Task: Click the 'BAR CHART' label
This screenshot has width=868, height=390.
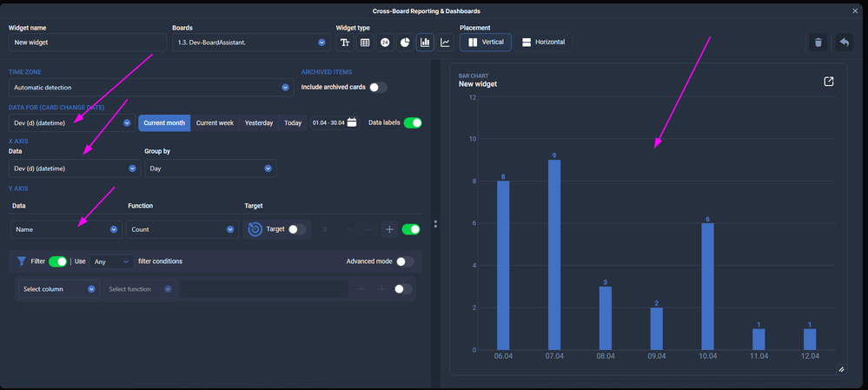Action: pos(472,76)
